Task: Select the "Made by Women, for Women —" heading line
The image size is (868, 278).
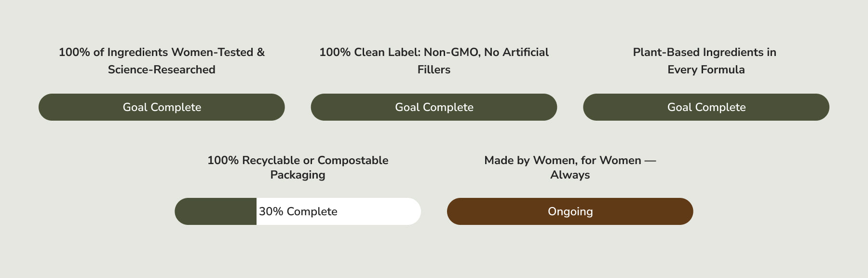Action: [570, 160]
